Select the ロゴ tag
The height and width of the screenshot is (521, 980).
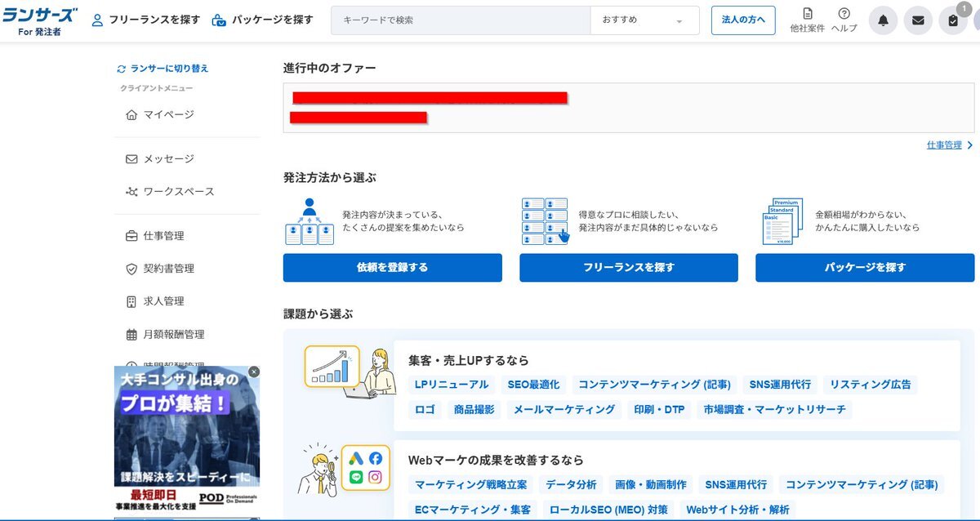tap(425, 410)
